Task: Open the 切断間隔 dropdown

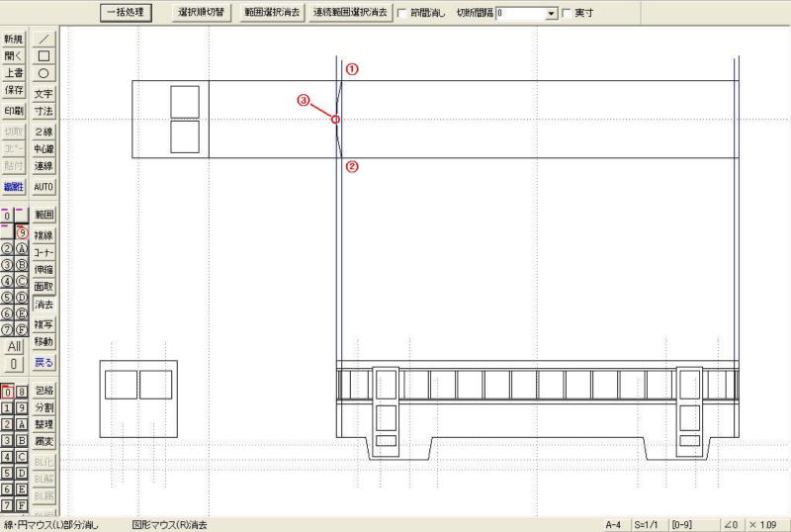Action: click(552, 14)
